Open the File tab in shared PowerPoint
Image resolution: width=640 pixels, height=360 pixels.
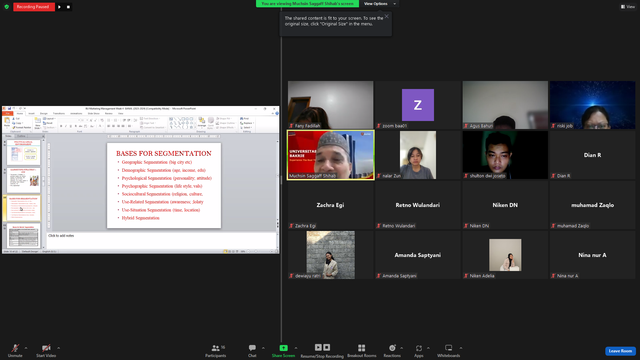8,113
